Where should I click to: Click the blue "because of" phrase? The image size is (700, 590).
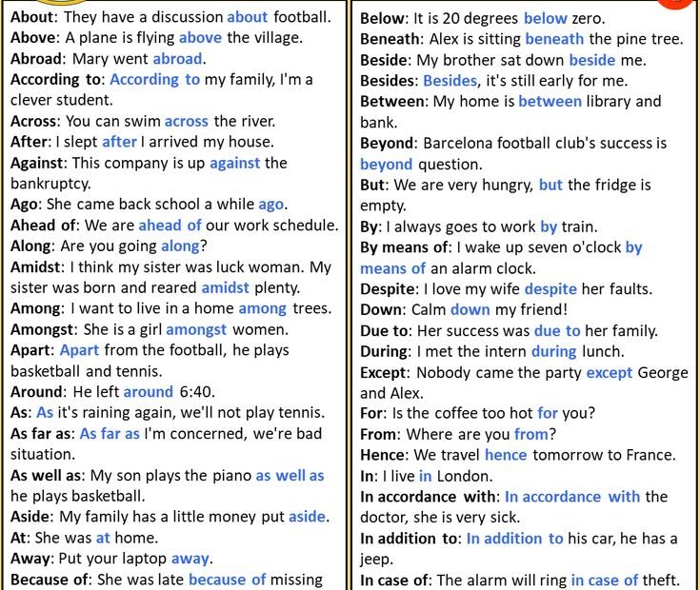tap(228, 580)
